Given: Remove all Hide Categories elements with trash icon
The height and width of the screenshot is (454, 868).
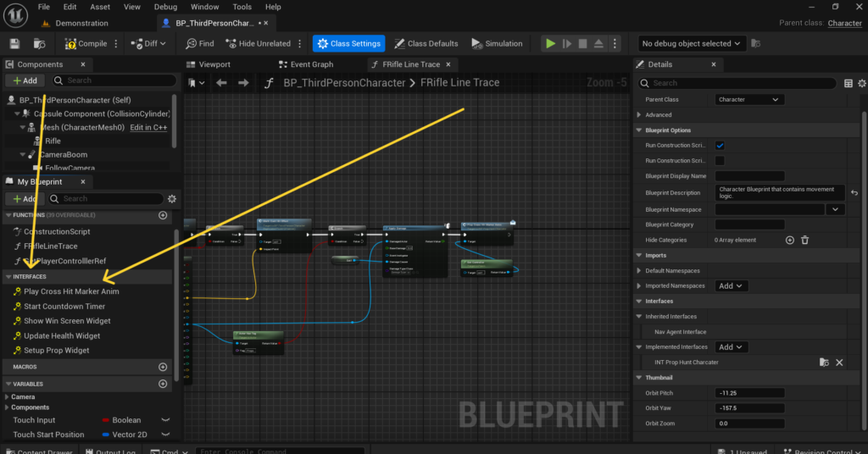Looking at the screenshot, I should pyautogui.click(x=805, y=240).
